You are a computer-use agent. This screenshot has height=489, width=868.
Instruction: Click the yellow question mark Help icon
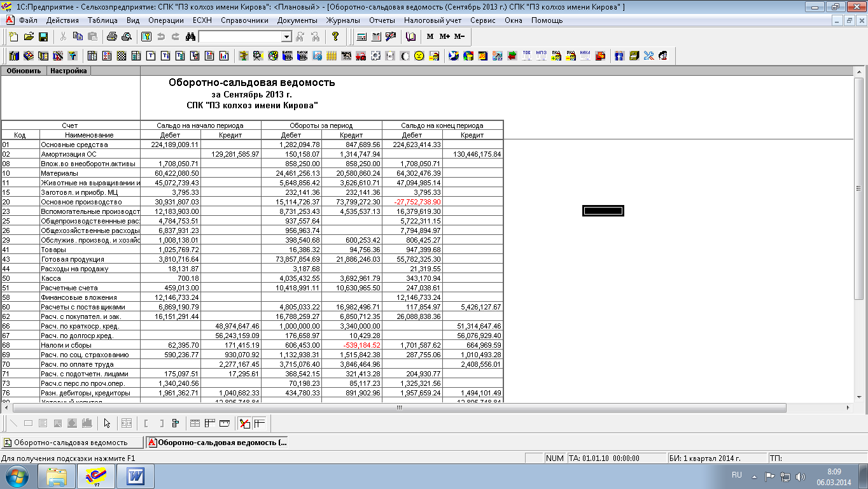335,37
